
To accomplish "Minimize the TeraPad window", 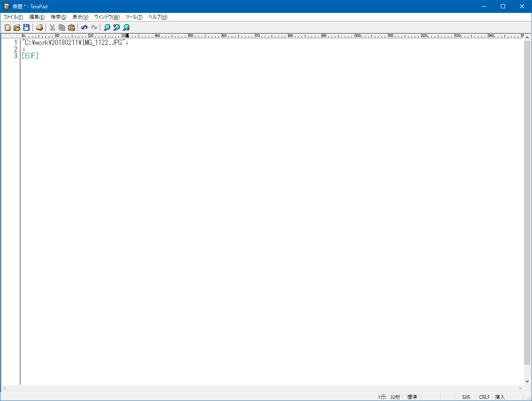I will pos(484,6).
